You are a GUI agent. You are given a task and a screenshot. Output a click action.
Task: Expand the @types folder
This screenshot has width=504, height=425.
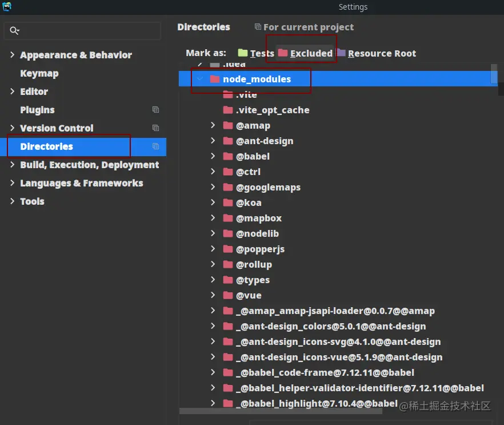click(x=213, y=280)
